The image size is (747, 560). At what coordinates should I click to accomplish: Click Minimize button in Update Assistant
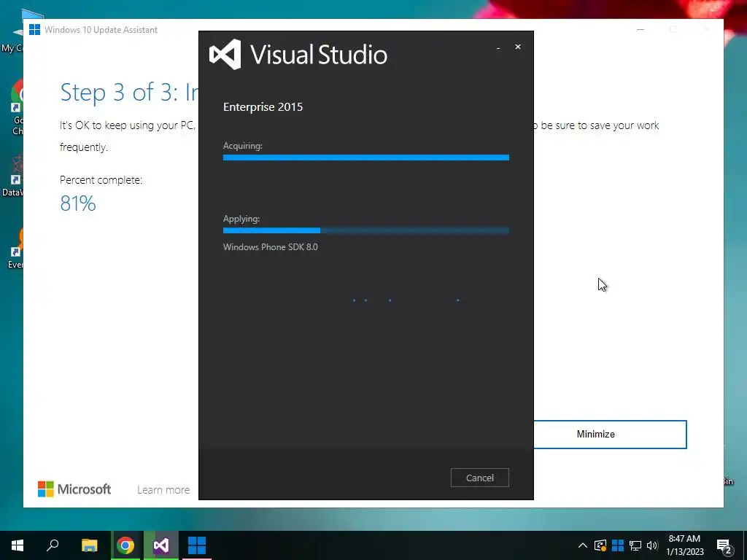(x=610, y=435)
